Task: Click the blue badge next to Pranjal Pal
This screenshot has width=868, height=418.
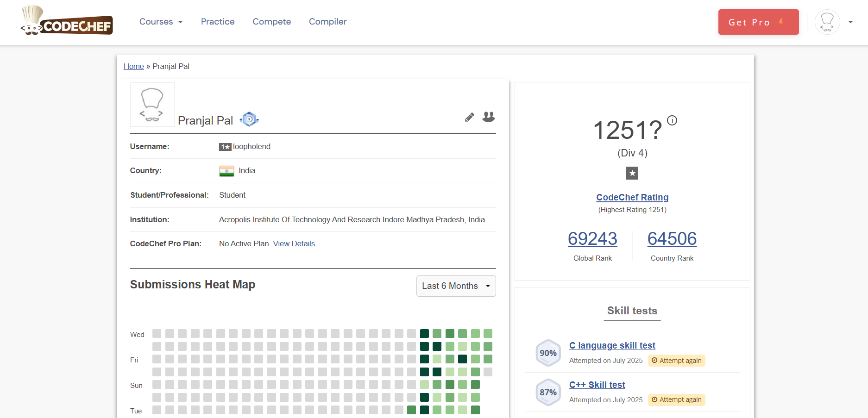Action: pyautogui.click(x=249, y=119)
